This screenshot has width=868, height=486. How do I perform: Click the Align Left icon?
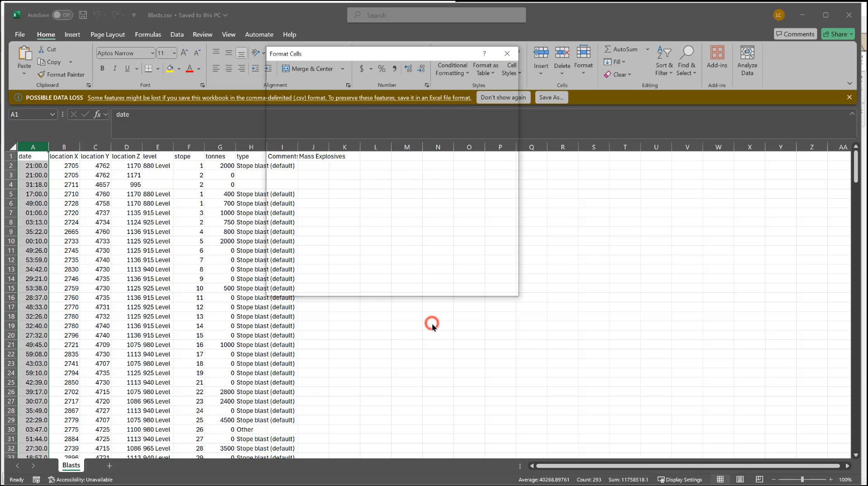click(216, 69)
